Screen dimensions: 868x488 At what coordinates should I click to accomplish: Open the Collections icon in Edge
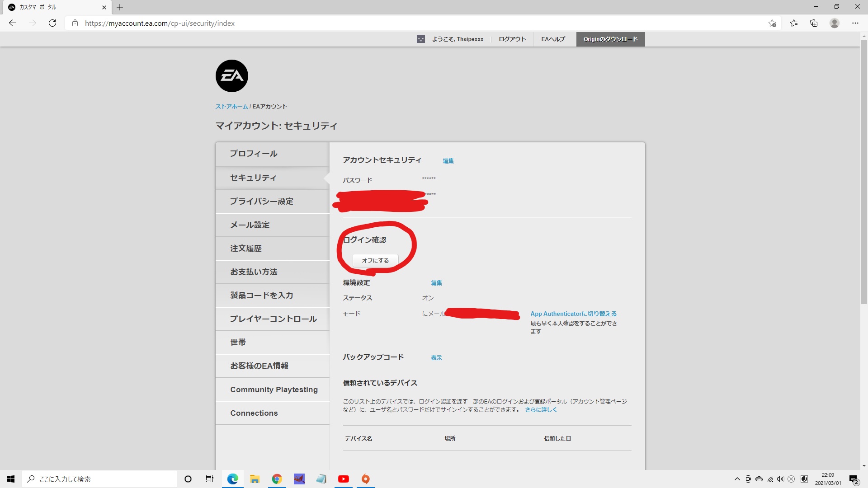tap(814, 23)
